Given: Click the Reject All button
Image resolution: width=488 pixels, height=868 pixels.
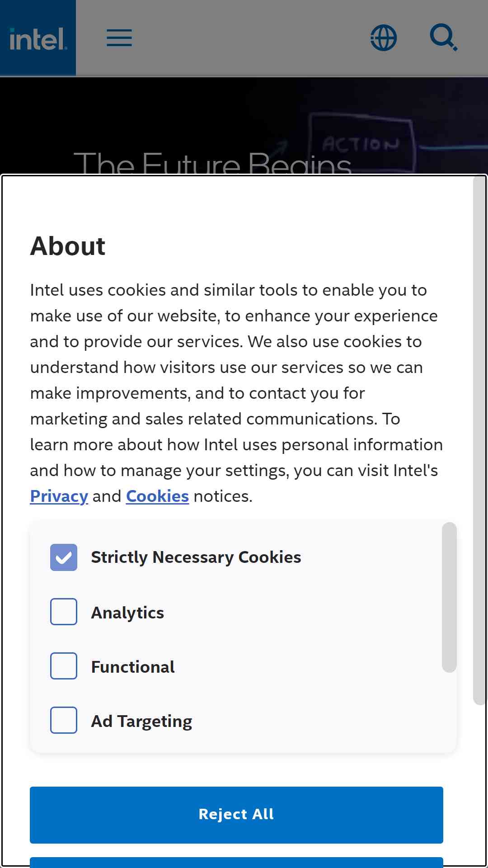Looking at the screenshot, I should (x=236, y=815).
